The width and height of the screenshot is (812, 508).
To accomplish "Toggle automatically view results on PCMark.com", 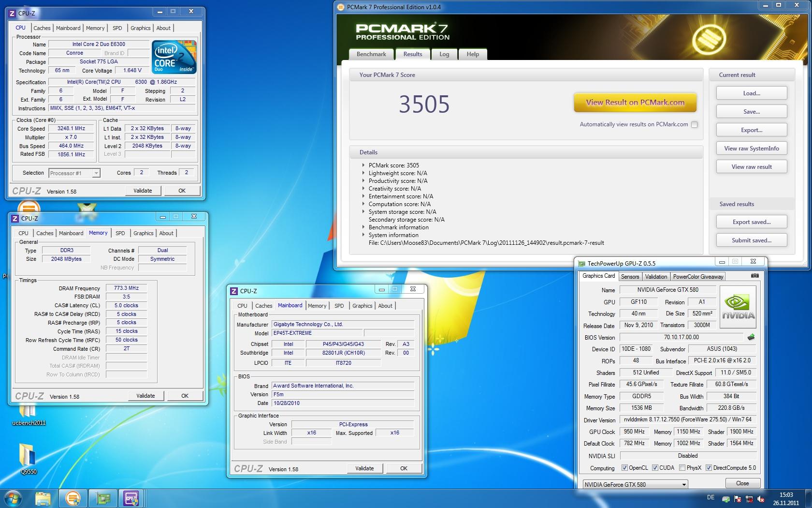I will (694, 124).
